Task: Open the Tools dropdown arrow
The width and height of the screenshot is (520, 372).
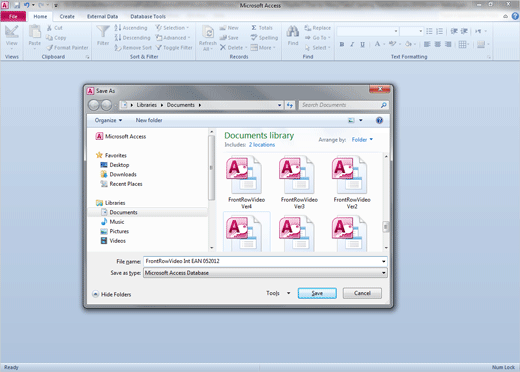Action: pyautogui.click(x=289, y=293)
